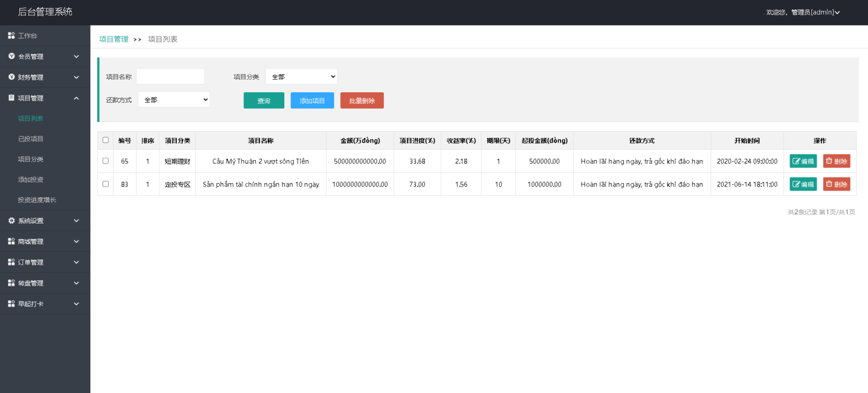Open 项目列表 in the sidebar submenu
The width and height of the screenshot is (868, 393).
click(x=31, y=118)
